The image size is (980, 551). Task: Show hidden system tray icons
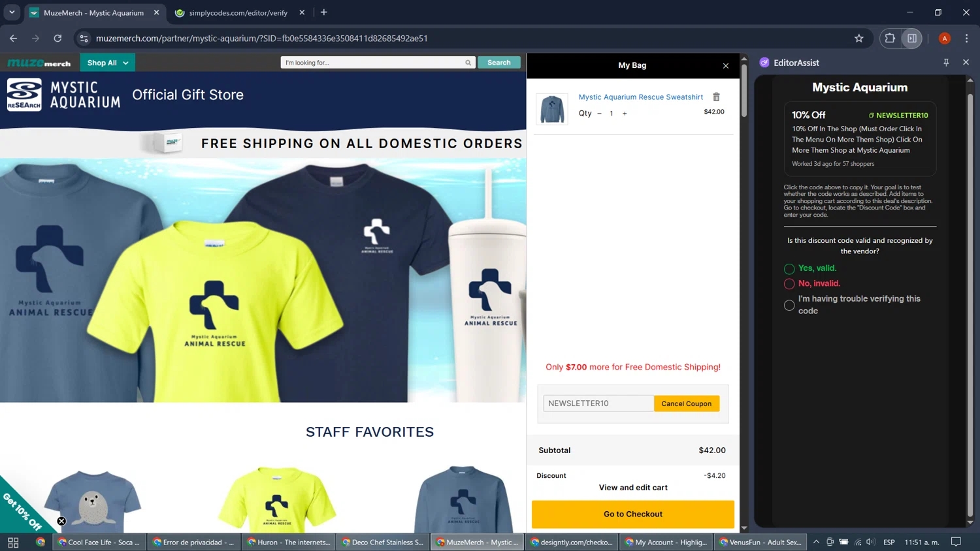[x=816, y=542]
